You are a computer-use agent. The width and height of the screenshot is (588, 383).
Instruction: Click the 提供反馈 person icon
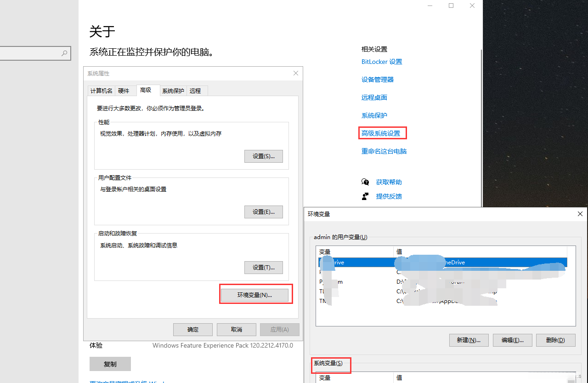tap(365, 196)
